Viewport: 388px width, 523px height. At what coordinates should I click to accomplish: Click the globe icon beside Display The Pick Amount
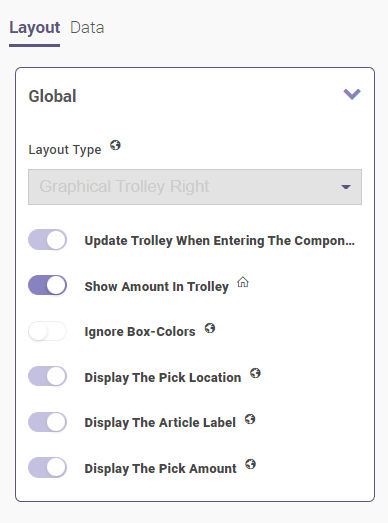pyautogui.click(x=251, y=464)
